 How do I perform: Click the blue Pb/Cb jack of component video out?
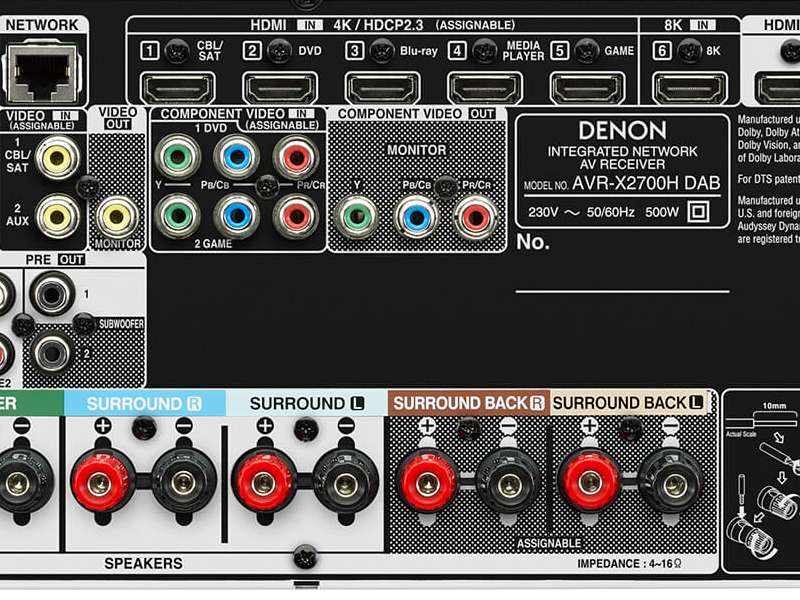(x=416, y=217)
